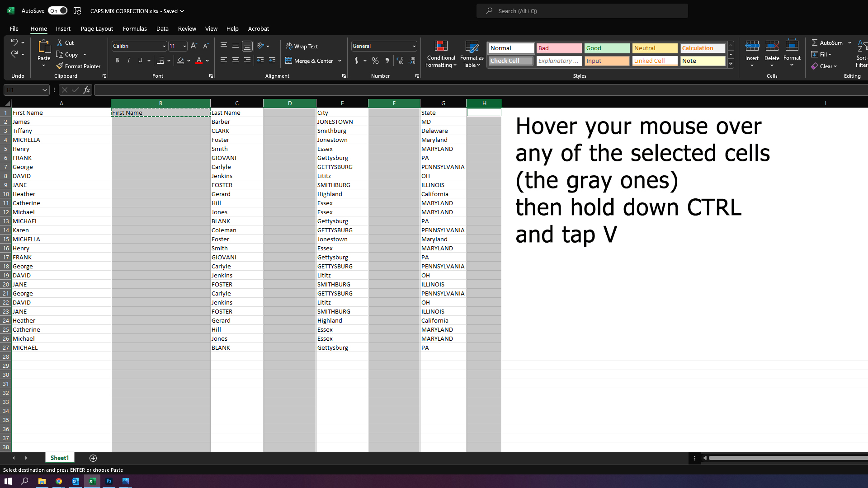The image size is (868, 488).
Task: Click the Middle Align icon
Action: tap(235, 46)
